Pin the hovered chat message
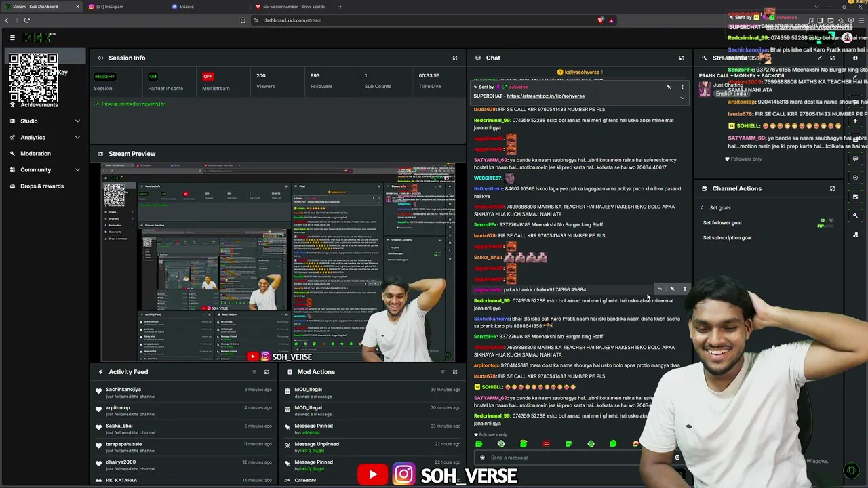This screenshot has height=488, width=868. [672, 289]
